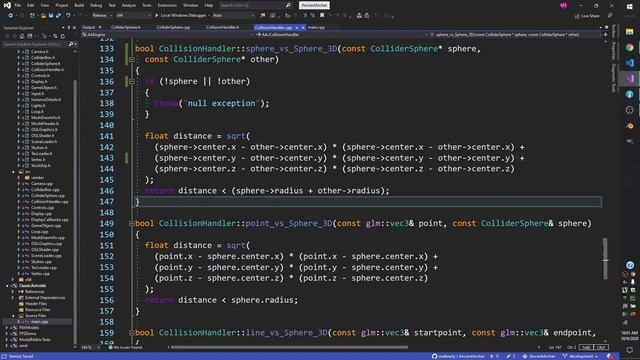Close the Solution Explorer panel
The width and height of the screenshot is (640, 360).
74,28
